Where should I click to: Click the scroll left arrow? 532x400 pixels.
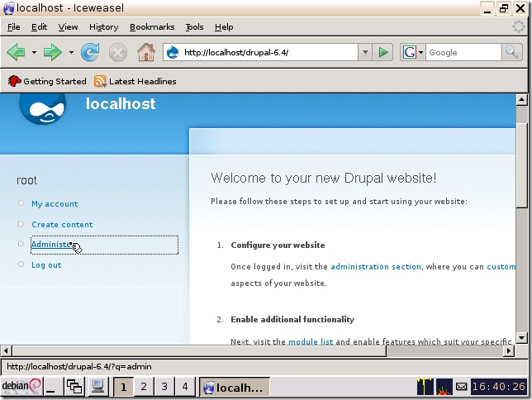coord(6,350)
